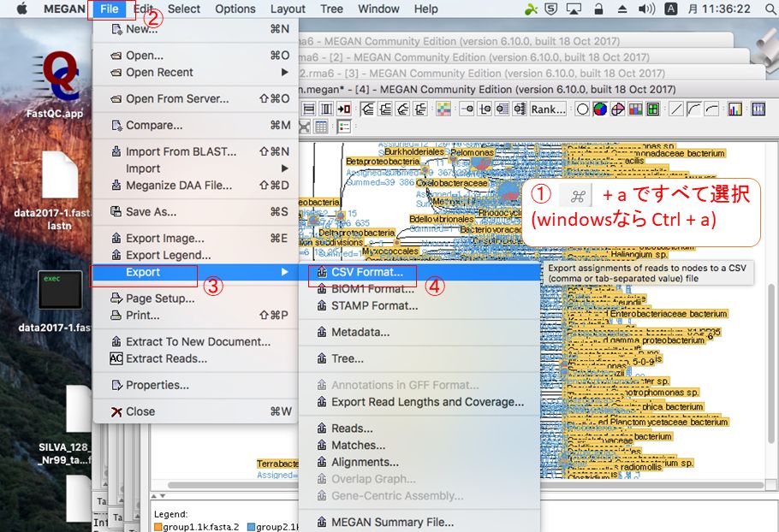Expand the Open Recent submenu arrow
779x532 pixels.
coord(285,72)
